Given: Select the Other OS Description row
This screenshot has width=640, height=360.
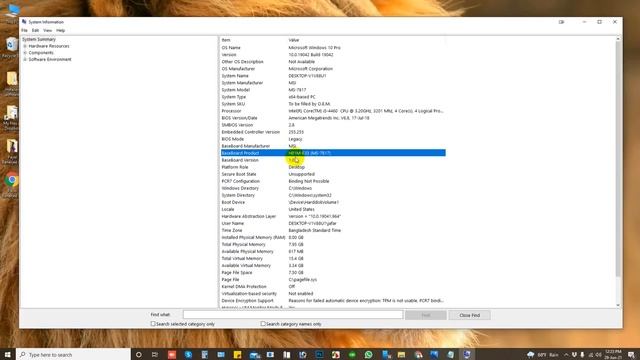Looking at the screenshot, I should coord(333,62).
